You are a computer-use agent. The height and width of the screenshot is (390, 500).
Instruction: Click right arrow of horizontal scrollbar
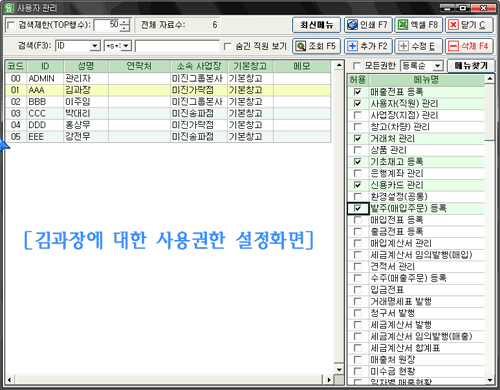(x=329, y=380)
